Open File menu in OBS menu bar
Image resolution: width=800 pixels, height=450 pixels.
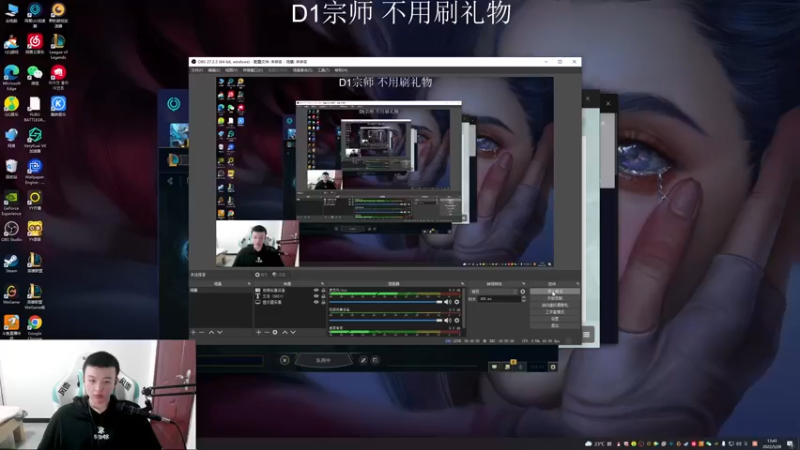197,70
